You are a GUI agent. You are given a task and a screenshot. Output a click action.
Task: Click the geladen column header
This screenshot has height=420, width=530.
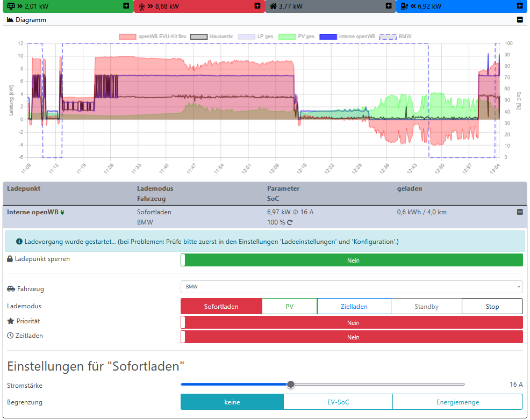click(x=410, y=189)
